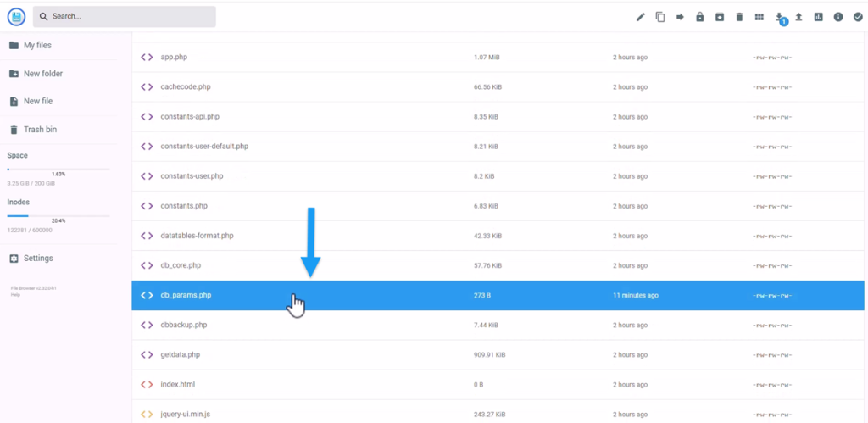The image size is (868, 423).
Task: Select constants-user-default.php file
Action: tap(498, 147)
